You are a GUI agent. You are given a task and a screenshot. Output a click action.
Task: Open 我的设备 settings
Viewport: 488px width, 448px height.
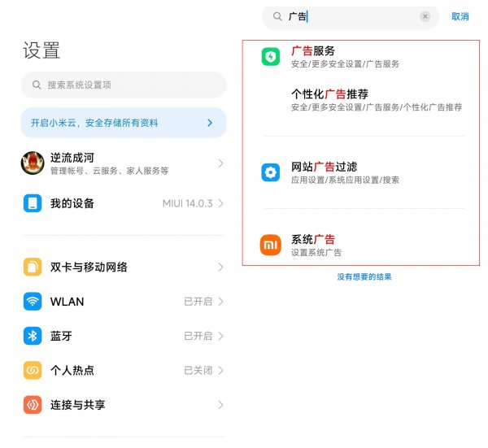click(124, 203)
